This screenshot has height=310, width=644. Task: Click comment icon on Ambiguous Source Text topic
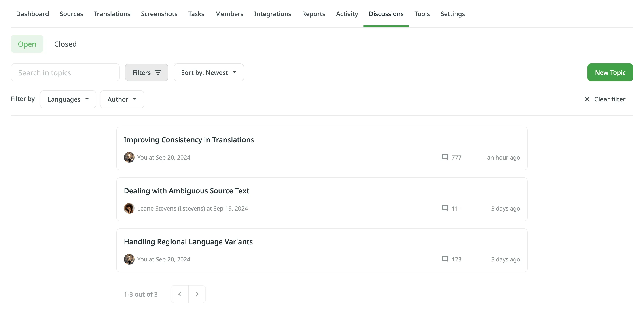pos(445,208)
